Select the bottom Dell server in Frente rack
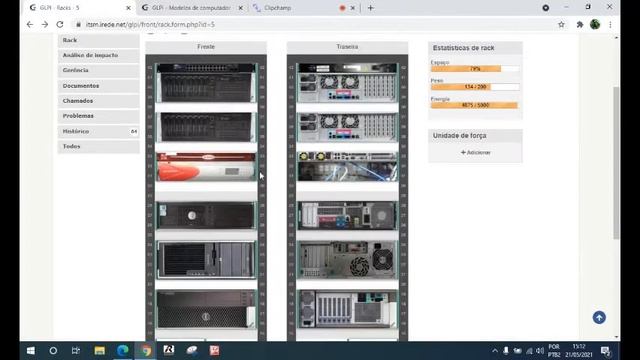 click(x=206, y=309)
